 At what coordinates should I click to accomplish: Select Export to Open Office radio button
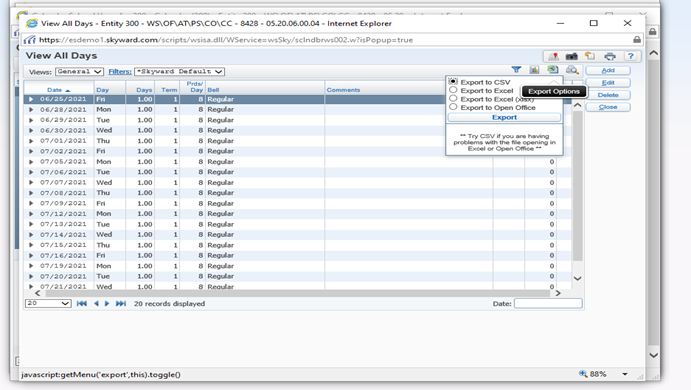(x=453, y=107)
